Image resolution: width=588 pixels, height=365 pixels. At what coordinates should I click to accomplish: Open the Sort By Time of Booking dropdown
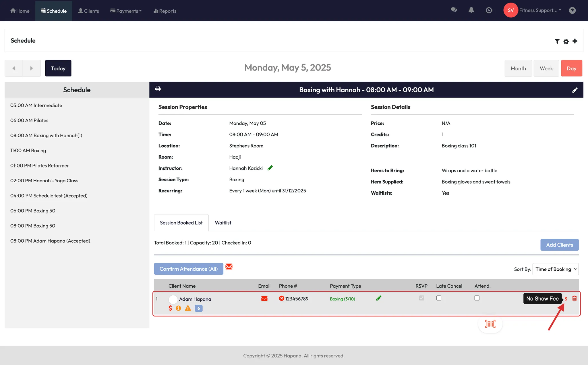(x=555, y=269)
